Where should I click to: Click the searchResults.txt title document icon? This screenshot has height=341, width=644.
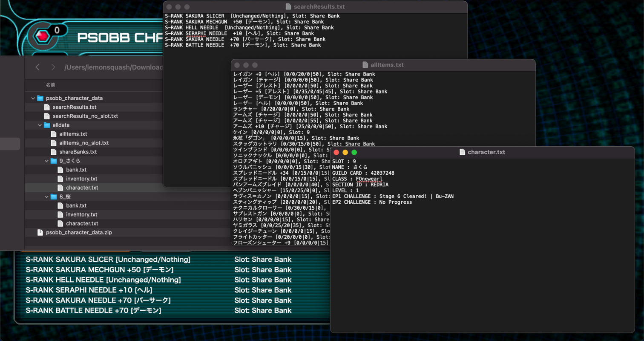(288, 7)
